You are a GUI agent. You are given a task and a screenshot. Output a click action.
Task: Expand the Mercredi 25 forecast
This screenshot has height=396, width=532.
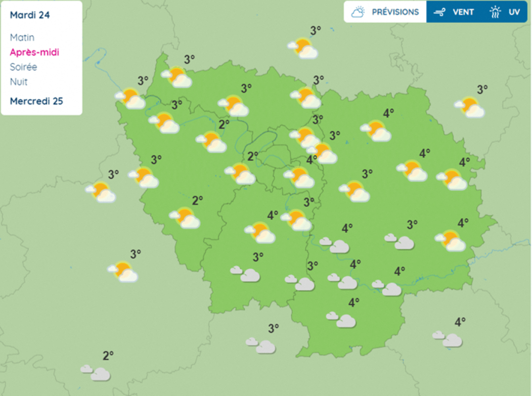click(x=36, y=101)
